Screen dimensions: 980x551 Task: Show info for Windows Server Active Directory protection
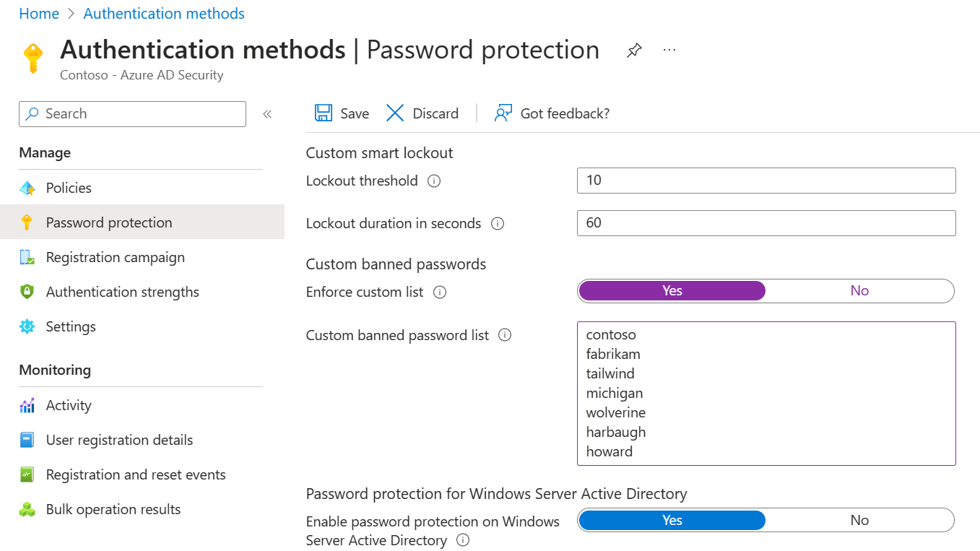(464, 540)
